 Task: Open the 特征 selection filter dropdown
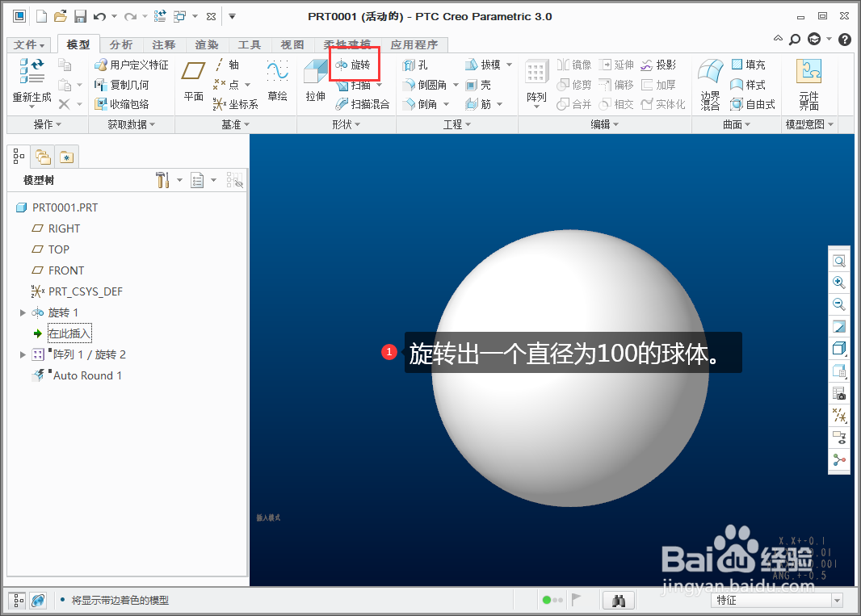pos(837,601)
